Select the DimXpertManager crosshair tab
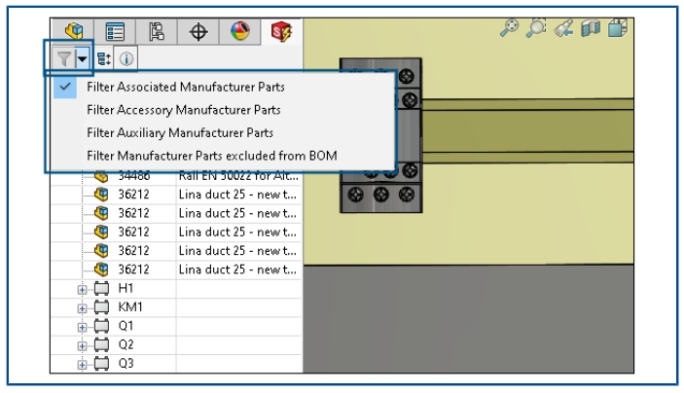The width and height of the screenshot is (684, 393). click(x=198, y=31)
